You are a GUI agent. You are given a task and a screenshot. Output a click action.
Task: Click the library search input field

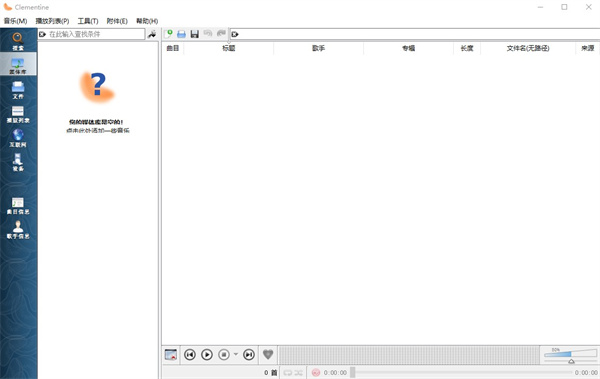tap(92, 34)
